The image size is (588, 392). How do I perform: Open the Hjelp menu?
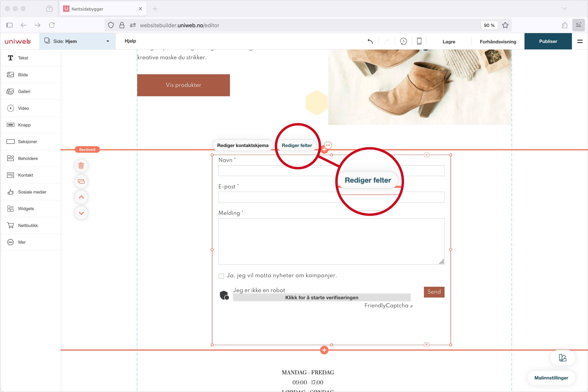[130, 41]
